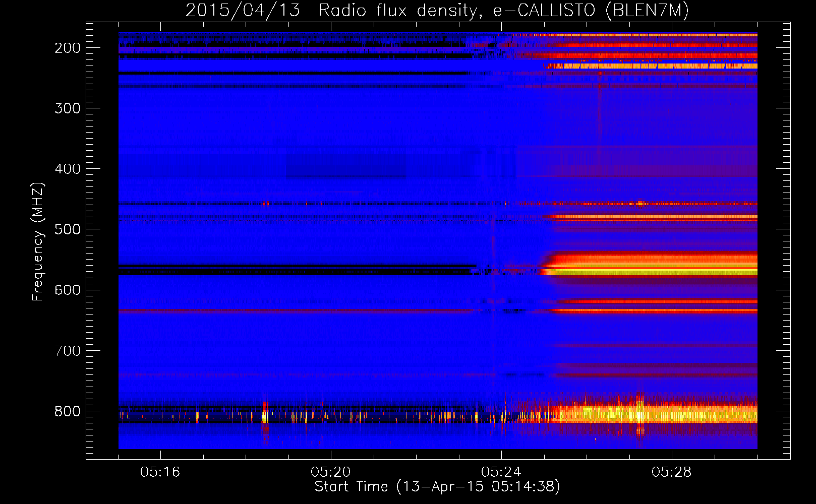This screenshot has width=816, height=504.
Task: Click the frequency tick label "200"
Action: coord(68,48)
